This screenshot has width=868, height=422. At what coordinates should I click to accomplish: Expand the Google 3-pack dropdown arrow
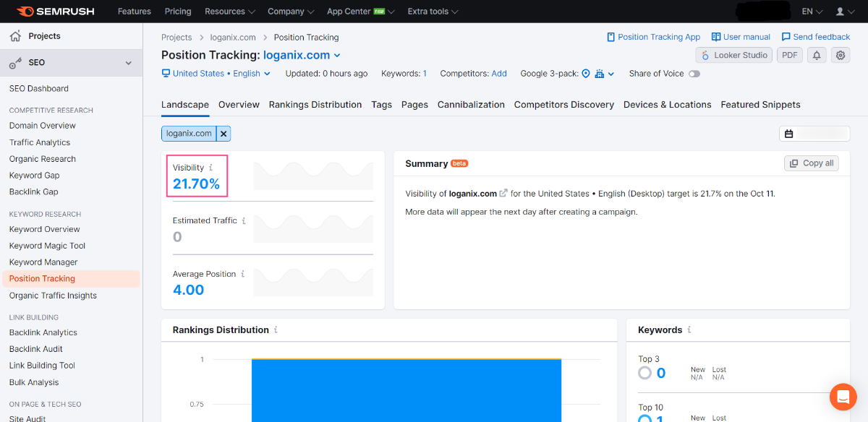point(611,74)
